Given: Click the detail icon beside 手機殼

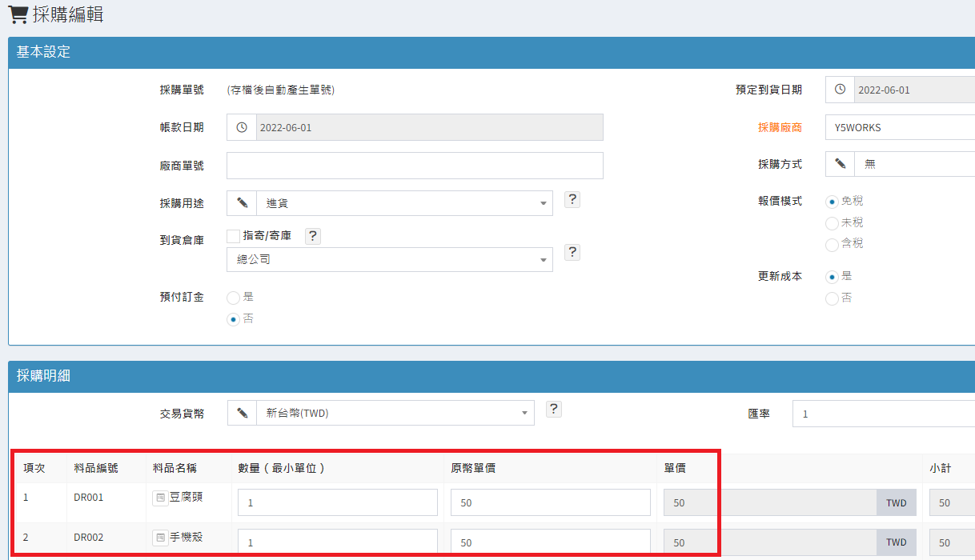Looking at the screenshot, I should (160, 538).
